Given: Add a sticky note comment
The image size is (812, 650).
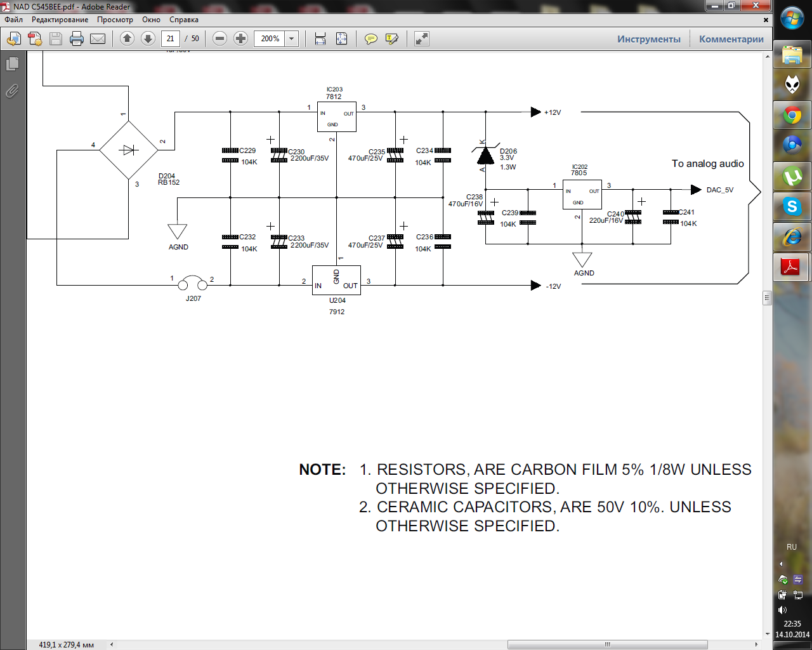Looking at the screenshot, I should point(370,39).
